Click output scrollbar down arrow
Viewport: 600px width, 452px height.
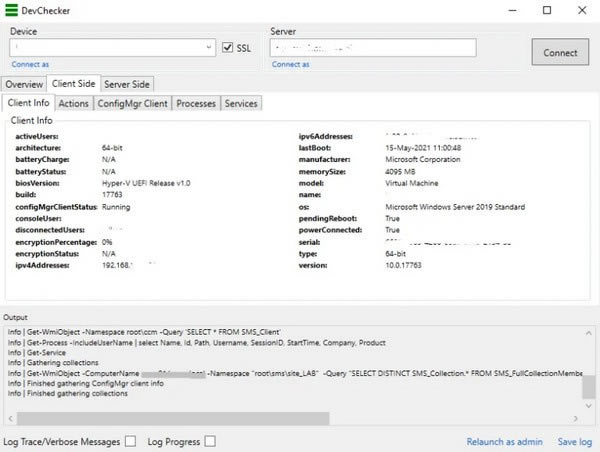(x=588, y=405)
